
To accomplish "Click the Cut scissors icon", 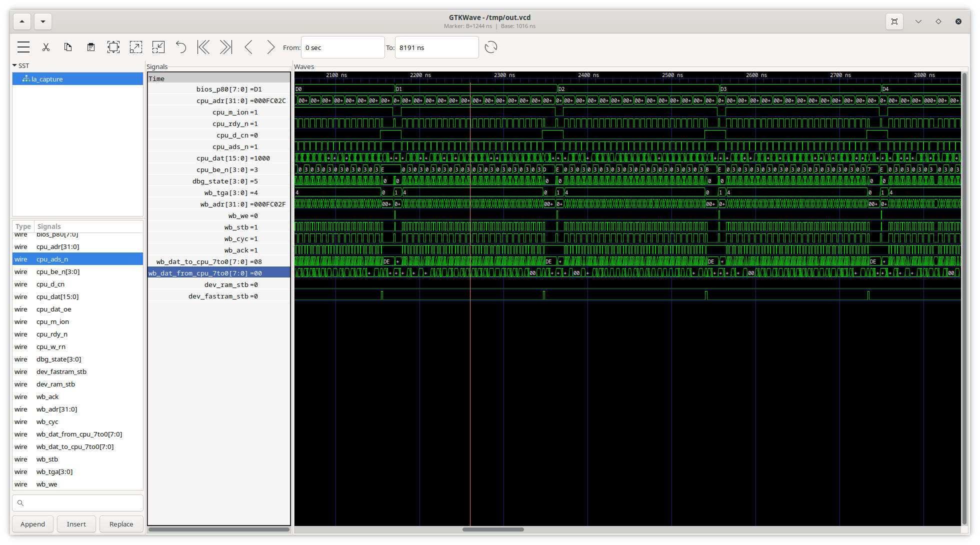I will (x=46, y=47).
